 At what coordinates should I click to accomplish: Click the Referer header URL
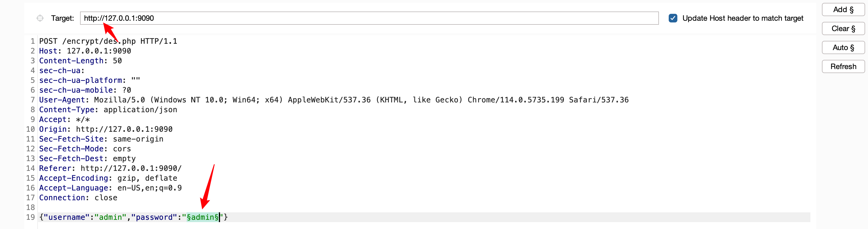click(x=131, y=168)
